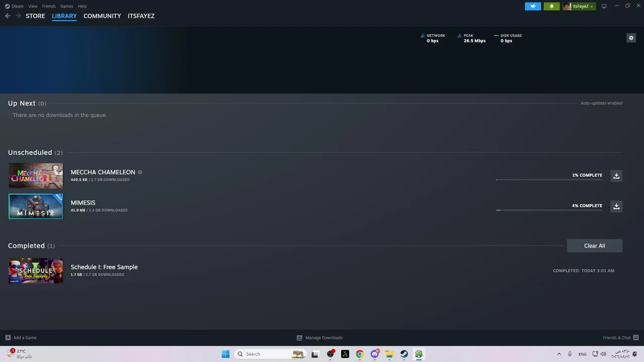Open download settings gear icon
The height and width of the screenshot is (362, 644).
(631, 38)
